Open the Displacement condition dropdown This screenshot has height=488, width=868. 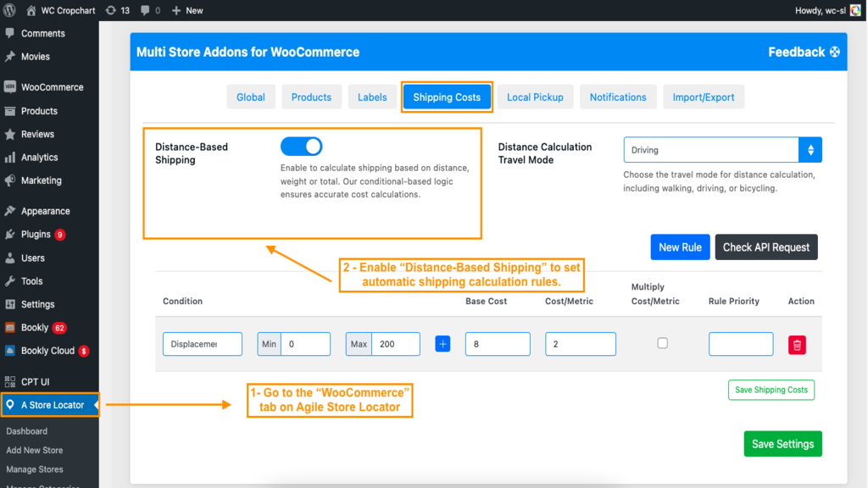(203, 344)
